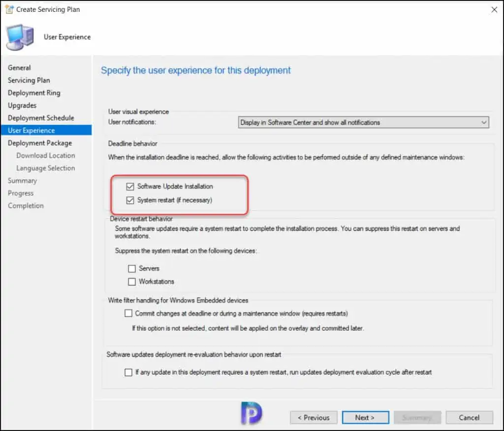Select the Progress step in sidebar
504x431 pixels.
click(21, 193)
